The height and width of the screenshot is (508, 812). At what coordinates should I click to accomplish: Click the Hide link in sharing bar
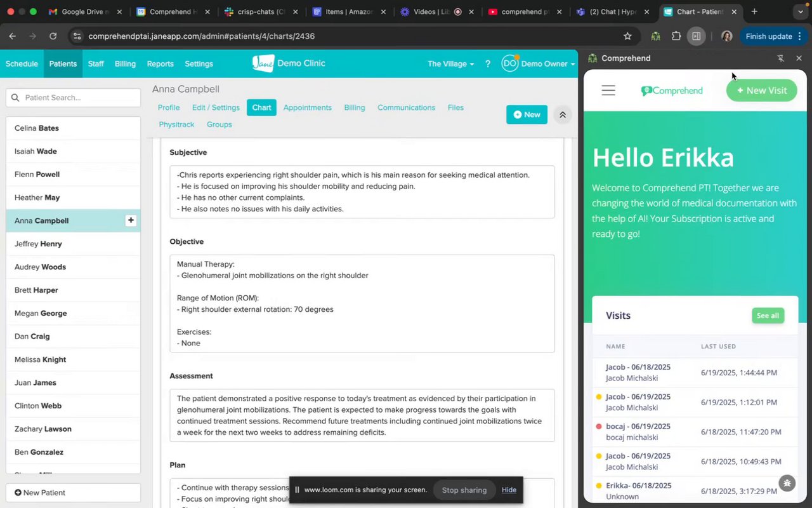pyautogui.click(x=509, y=490)
